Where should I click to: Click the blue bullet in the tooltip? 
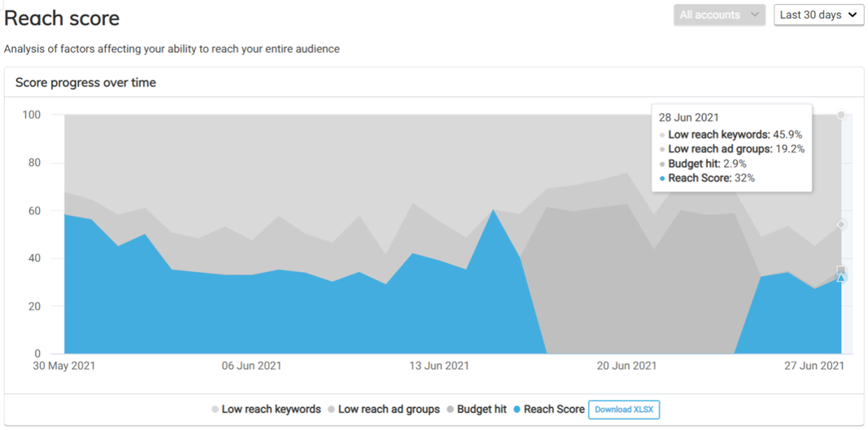[x=662, y=178]
